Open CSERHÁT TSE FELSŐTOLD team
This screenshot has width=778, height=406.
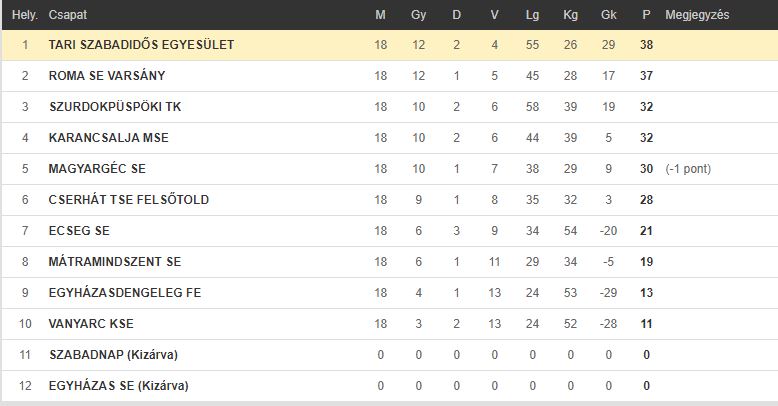point(129,200)
